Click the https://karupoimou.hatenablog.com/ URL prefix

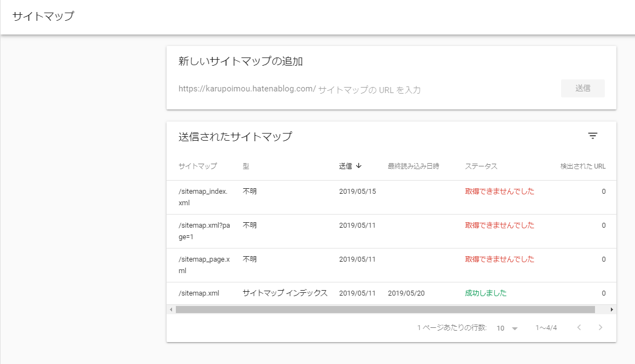click(x=247, y=89)
